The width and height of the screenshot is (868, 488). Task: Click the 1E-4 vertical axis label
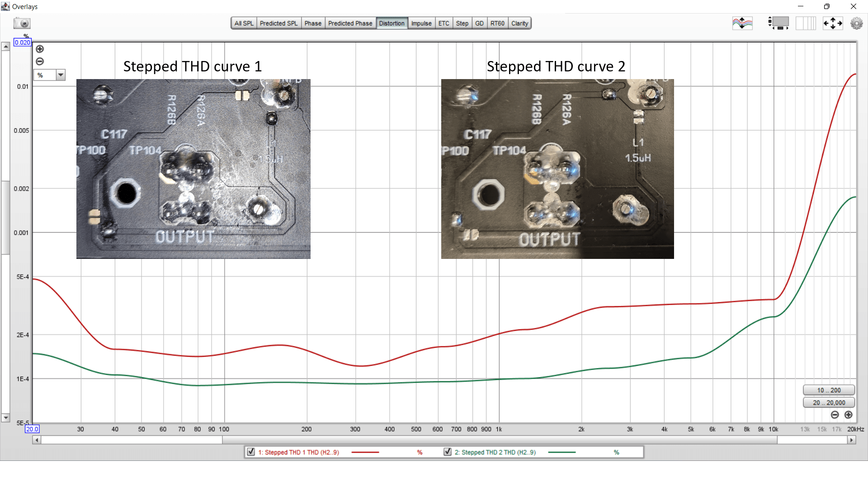[23, 379]
